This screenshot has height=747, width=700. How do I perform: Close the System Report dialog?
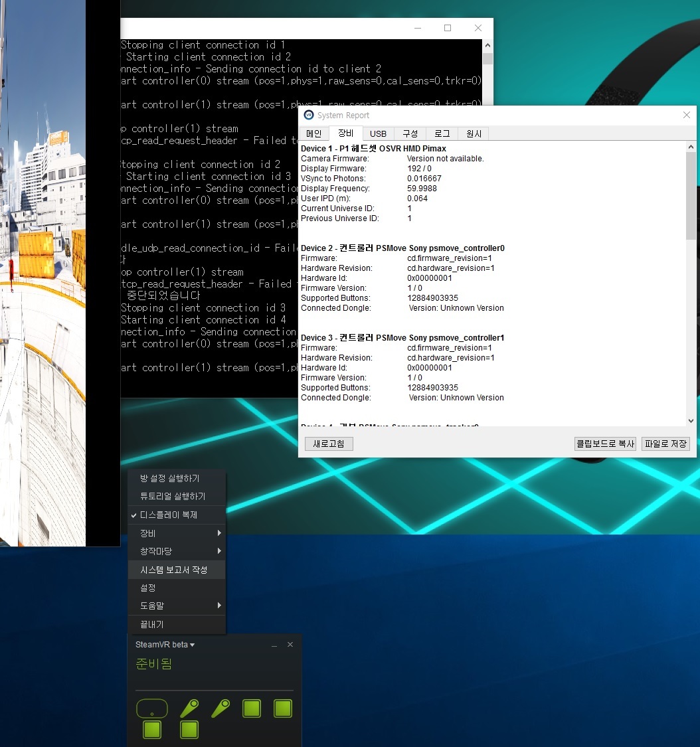point(687,116)
